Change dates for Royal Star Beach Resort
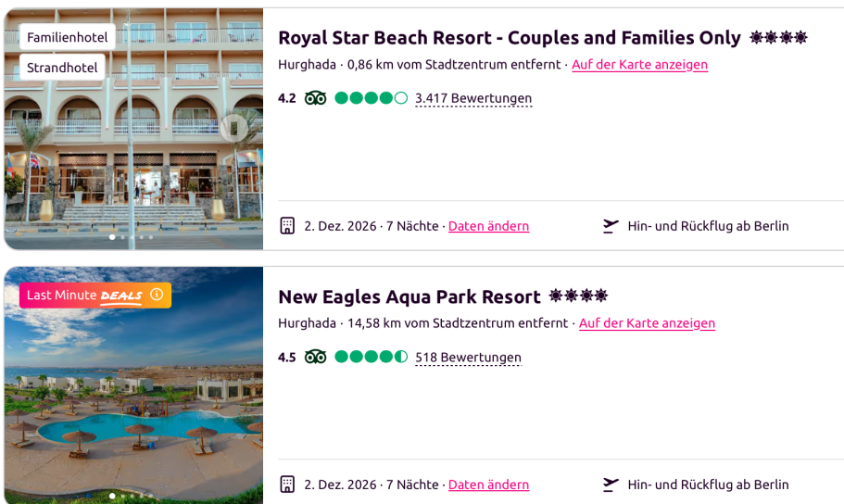 (x=489, y=226)
